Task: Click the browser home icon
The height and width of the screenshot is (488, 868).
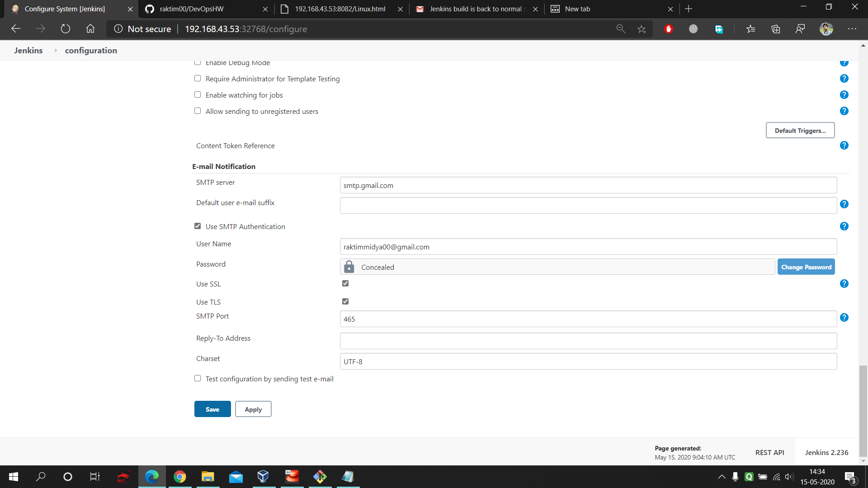Action: pos(90,29)
